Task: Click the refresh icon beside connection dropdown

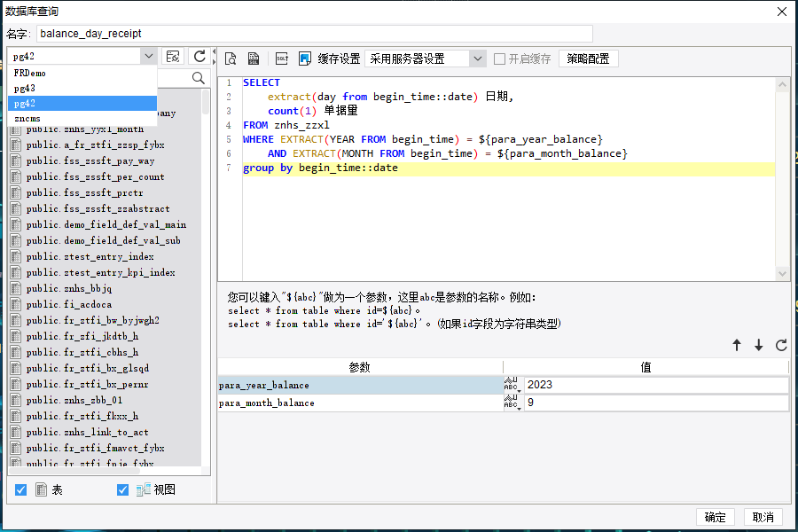Action: click(x=199, y=56)
